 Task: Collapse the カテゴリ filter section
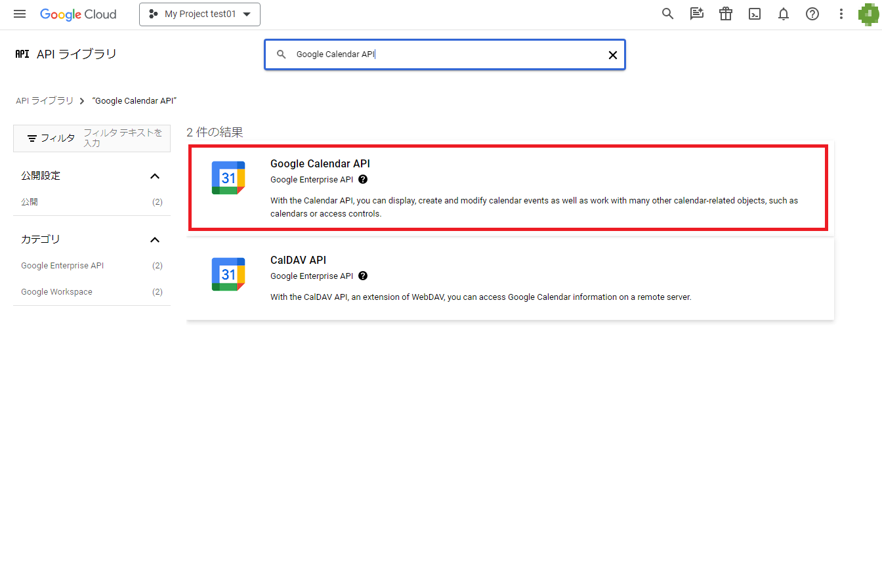pos(155,240)
